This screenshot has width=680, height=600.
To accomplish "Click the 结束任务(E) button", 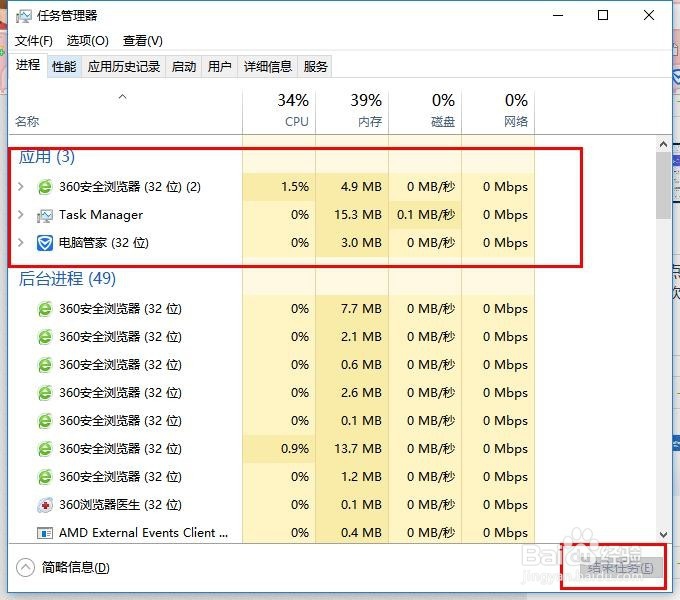I will [620, 568].
